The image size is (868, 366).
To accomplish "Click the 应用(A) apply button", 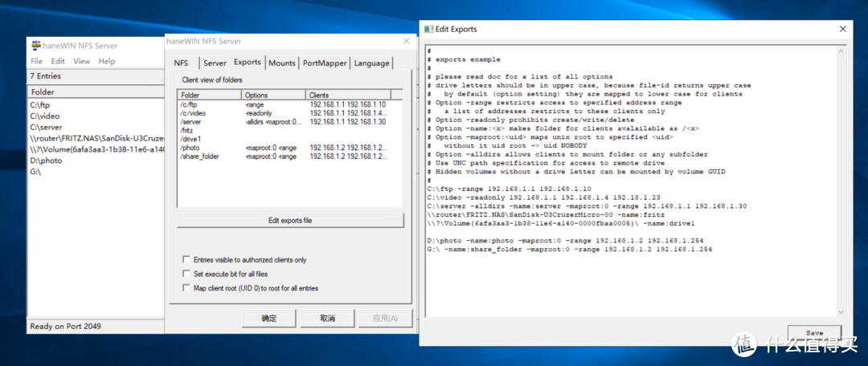I will (385, 319).
